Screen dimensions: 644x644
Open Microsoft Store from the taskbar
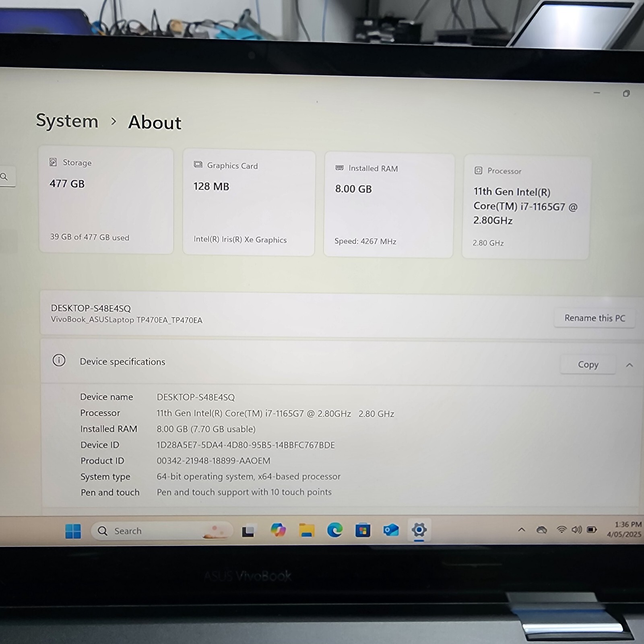tap(363, 530)
